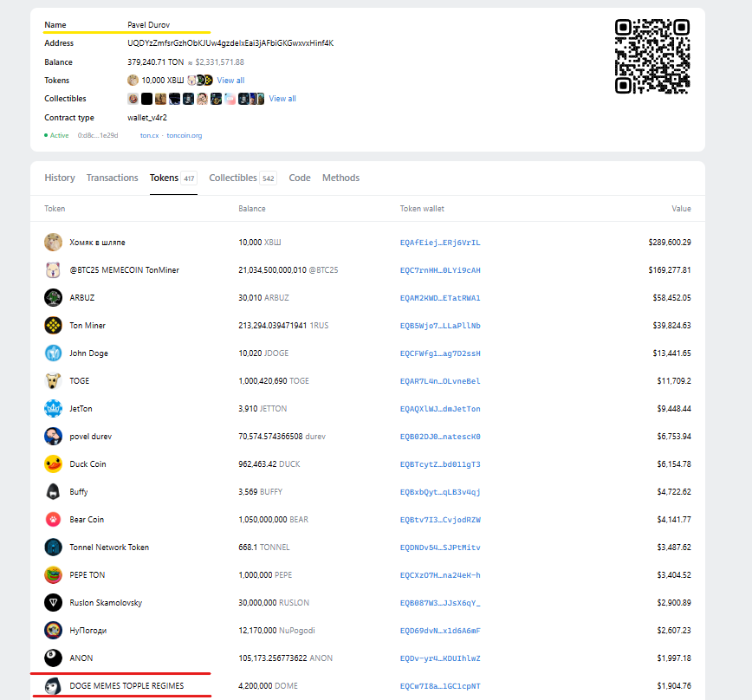
Task: Click the Duck Coin icon
Action: click(53, 464)
